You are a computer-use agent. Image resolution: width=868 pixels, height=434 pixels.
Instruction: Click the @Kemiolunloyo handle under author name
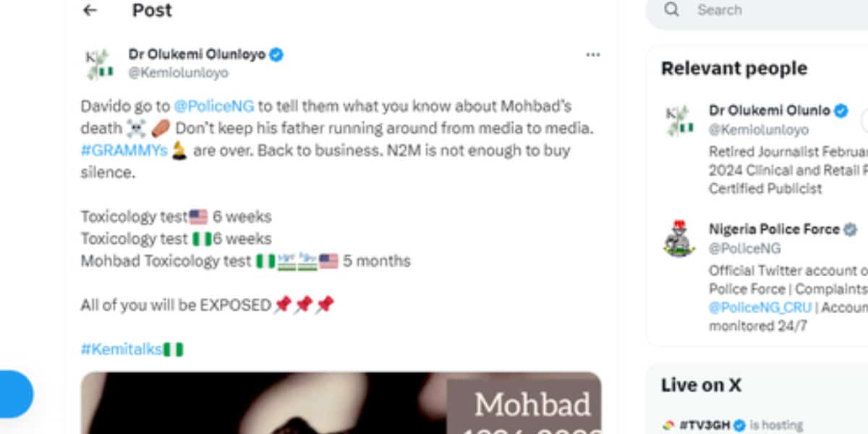178,73
